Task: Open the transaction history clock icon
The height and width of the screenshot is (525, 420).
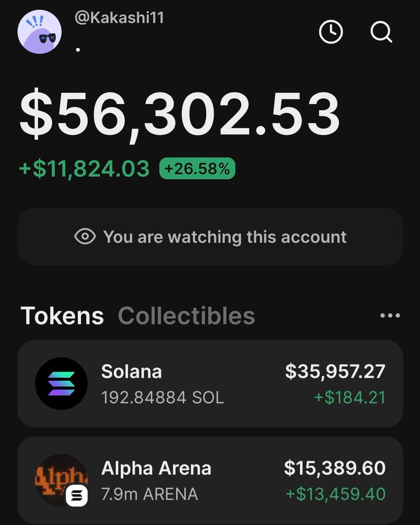Action: (331, 32)
